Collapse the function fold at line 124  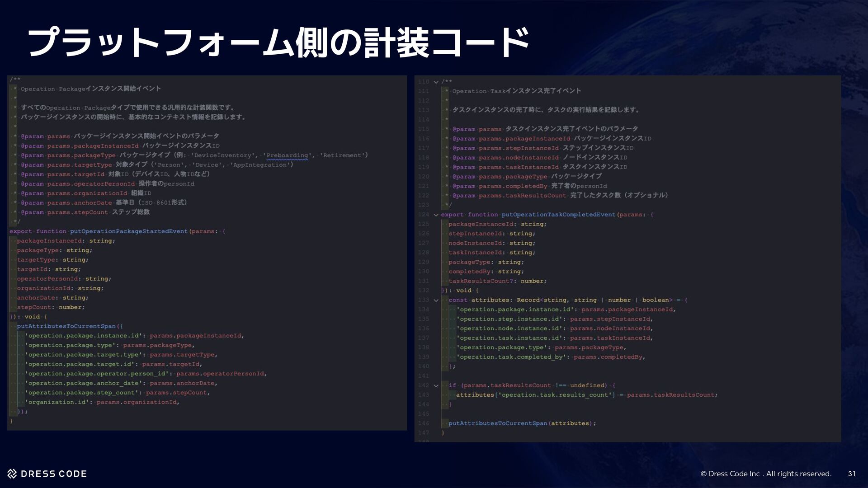(x=436, y=215)
